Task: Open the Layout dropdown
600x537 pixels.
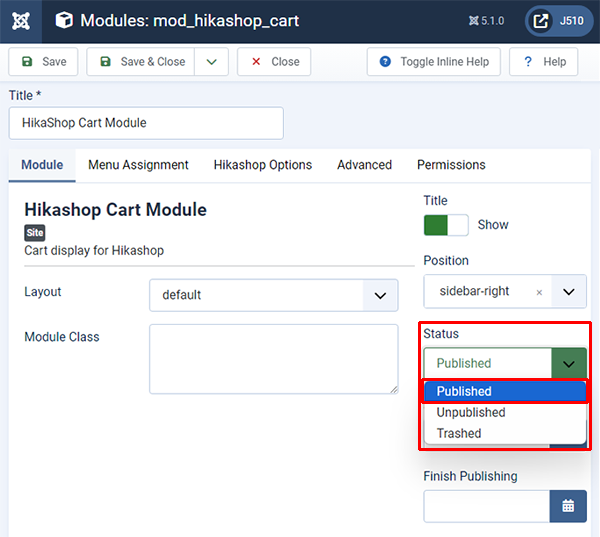Action: point(274,295)
